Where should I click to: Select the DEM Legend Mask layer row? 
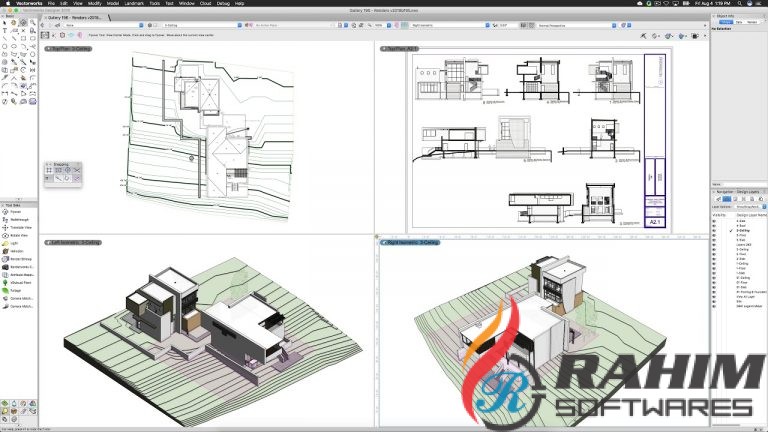tap(749, 306)
